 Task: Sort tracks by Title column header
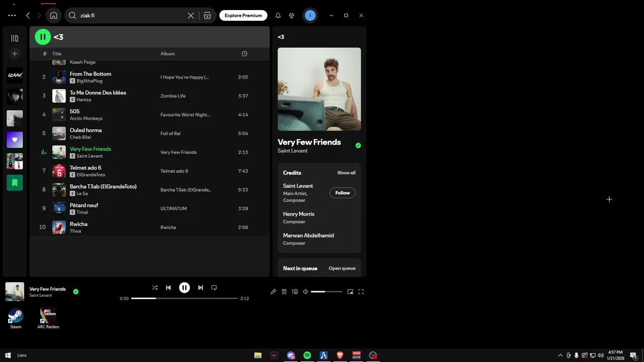(x=57, y=54)
